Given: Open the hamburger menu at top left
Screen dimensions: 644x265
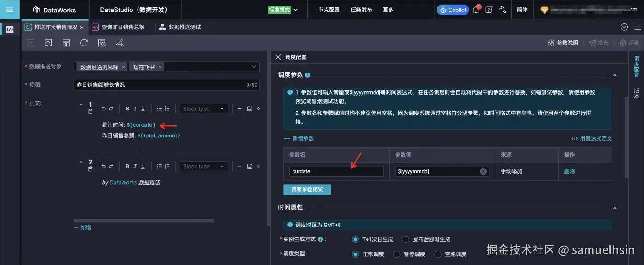Looking at the screenshot, I should click(x=10, y=10).
